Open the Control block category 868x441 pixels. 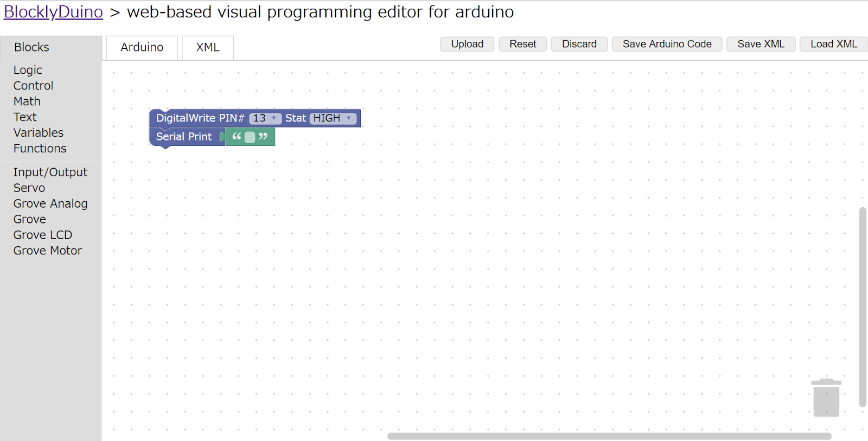tap(33, 86)
